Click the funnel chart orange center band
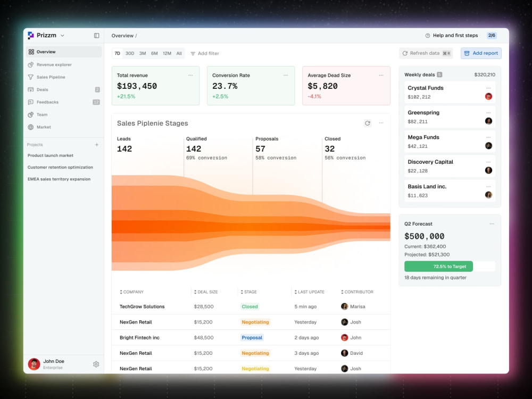 (x=251, y=227)
